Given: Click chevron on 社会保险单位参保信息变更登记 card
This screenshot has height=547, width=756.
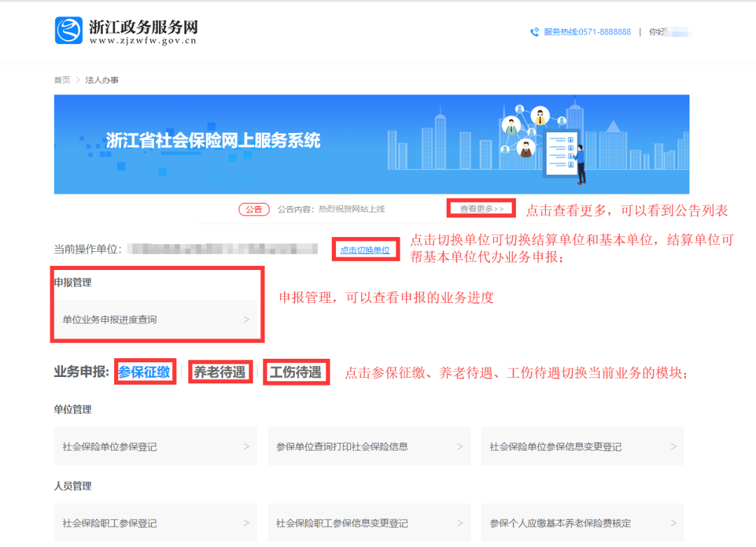Looking at the screenshot, I should tap(673, 447).
